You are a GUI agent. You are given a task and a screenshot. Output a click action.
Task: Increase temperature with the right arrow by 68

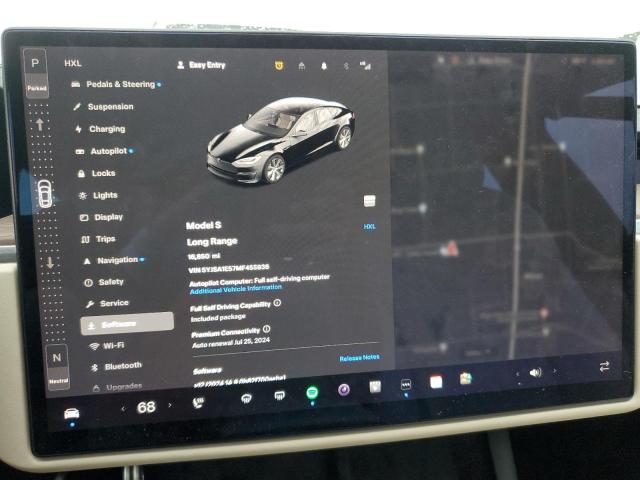(170, 406)
